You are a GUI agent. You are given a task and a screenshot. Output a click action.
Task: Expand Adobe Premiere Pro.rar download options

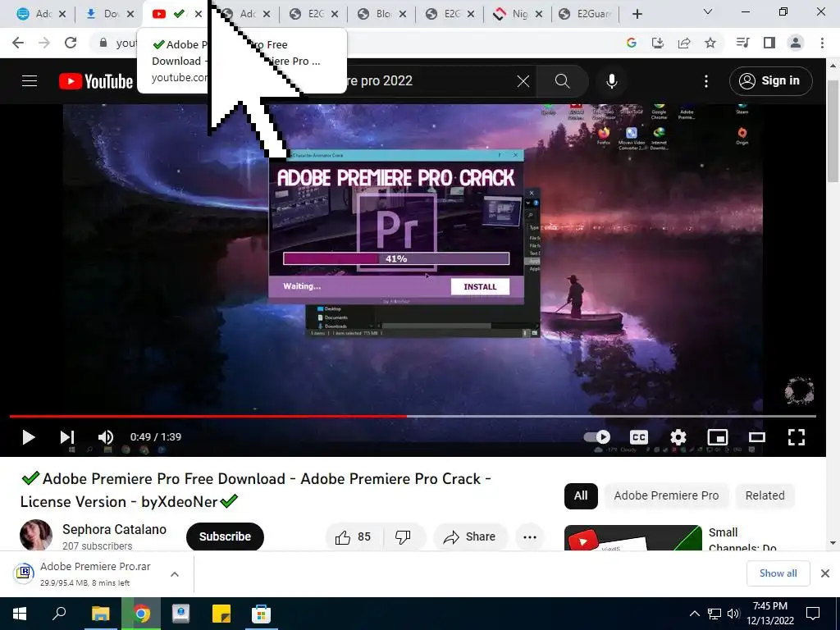(x=174, y=573)
